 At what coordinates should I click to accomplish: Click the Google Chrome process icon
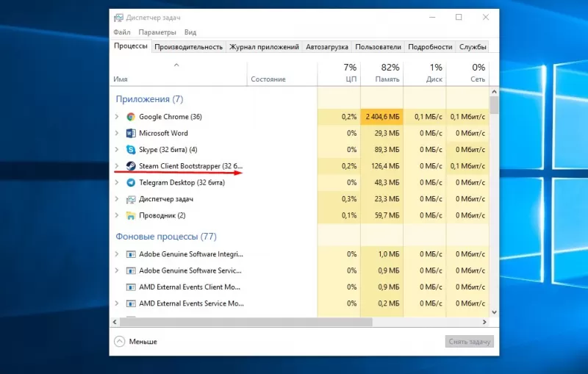131,117
